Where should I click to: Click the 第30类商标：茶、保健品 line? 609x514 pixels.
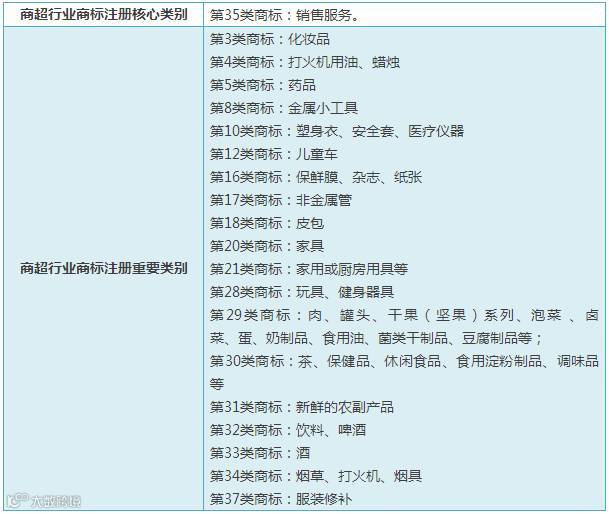click(x=404, y=361)
